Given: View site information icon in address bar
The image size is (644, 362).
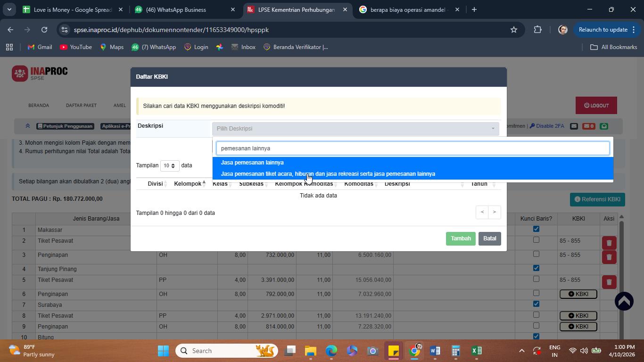Looking at the screenshot, I should point(65,30).
